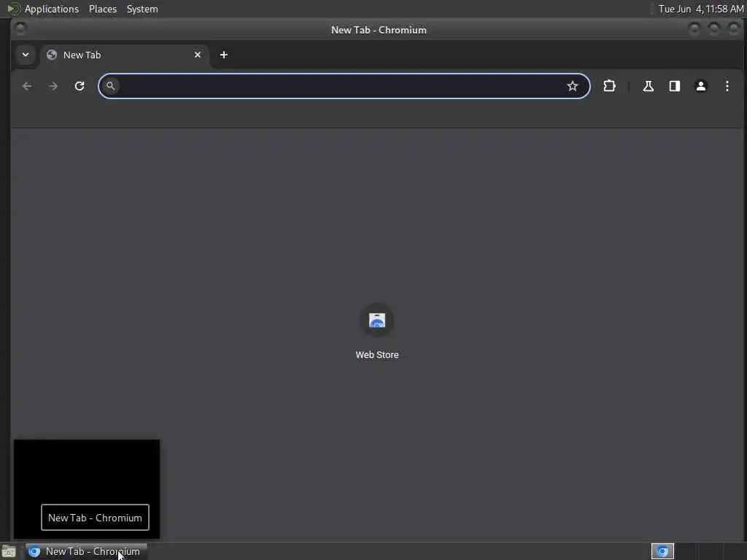Open the Web Store shortcut icon
747x560 pixels.
pyautogui.click(x=377, y=321)
